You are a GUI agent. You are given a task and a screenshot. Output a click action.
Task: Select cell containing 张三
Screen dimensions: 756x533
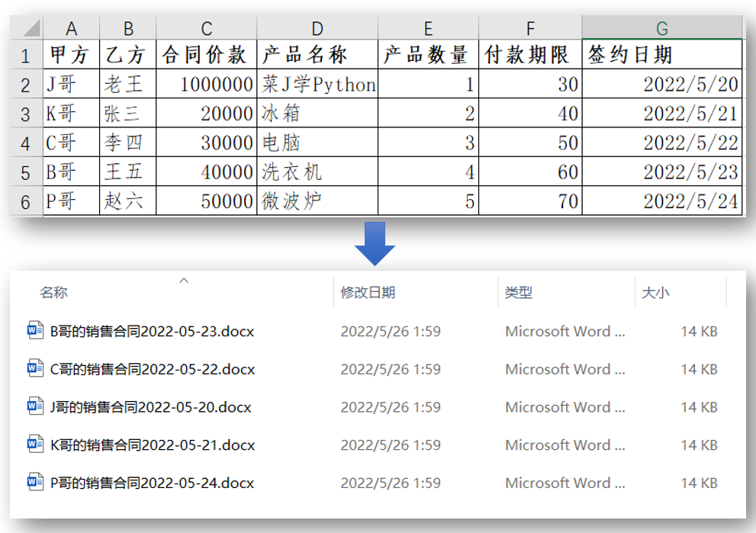[127, 114]
